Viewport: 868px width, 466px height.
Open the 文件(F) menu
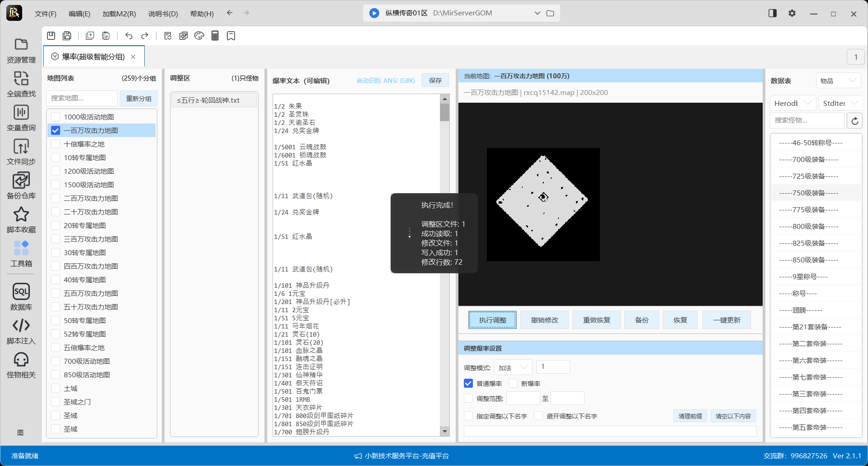(x=46, y=14)
